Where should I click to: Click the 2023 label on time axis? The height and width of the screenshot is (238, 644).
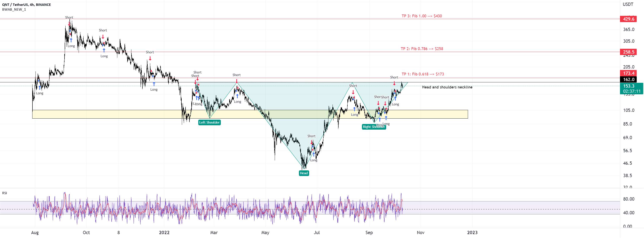472,233
